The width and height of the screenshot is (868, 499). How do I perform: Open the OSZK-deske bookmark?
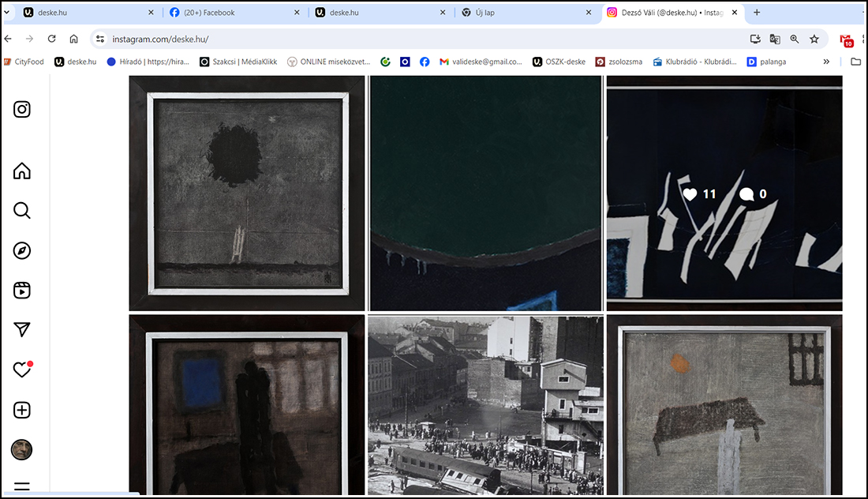[x=559, y=62]
